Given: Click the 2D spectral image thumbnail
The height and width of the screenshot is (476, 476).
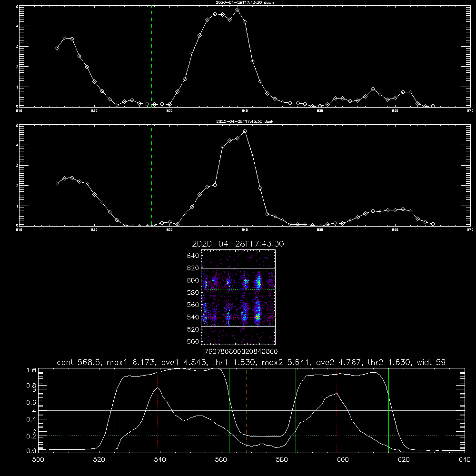Looking at the screenshot, I should coord(238,297).
